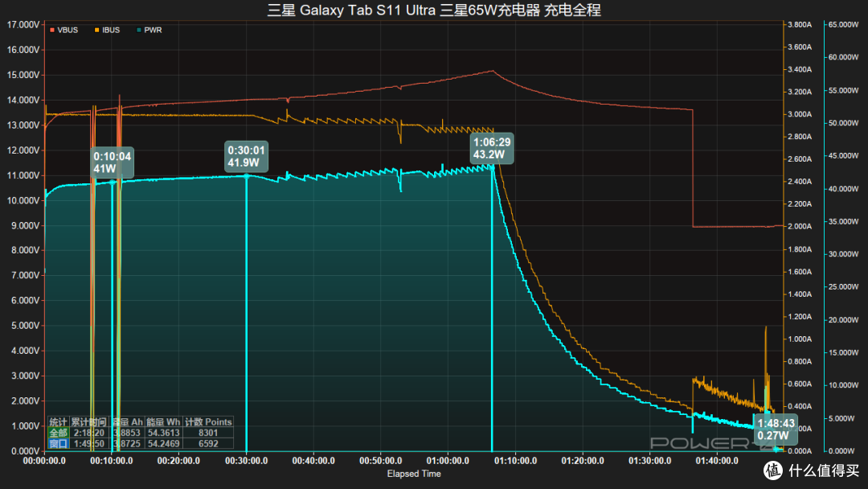Click the 1.000V voltage axis label
Screen dimensions: 868x489
click(x=26, y=426)
